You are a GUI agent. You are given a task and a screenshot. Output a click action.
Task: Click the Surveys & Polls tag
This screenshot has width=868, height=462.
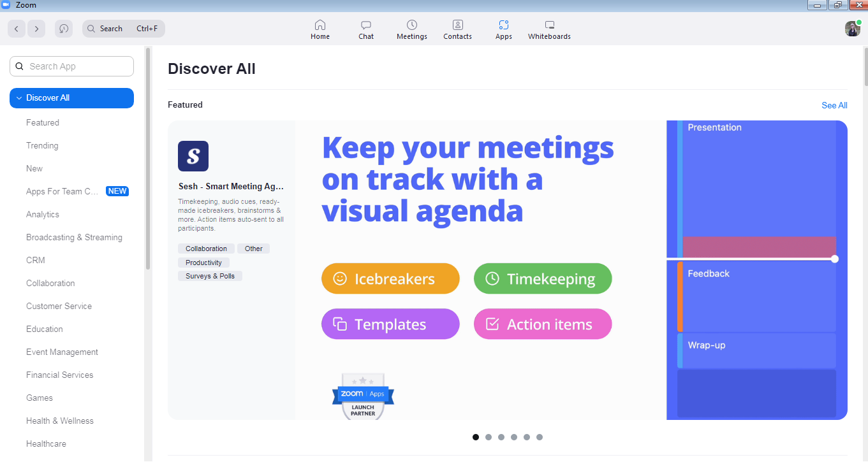pos(210,276)
